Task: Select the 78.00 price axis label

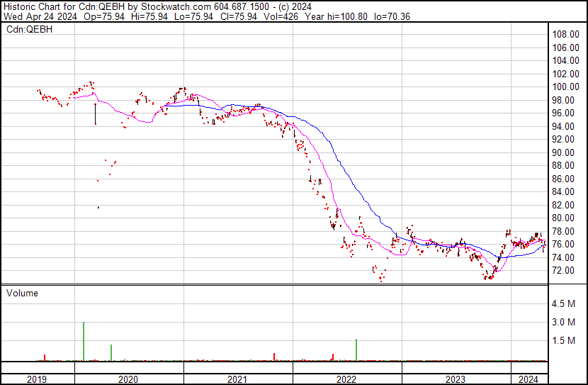Action: point(563,232)
